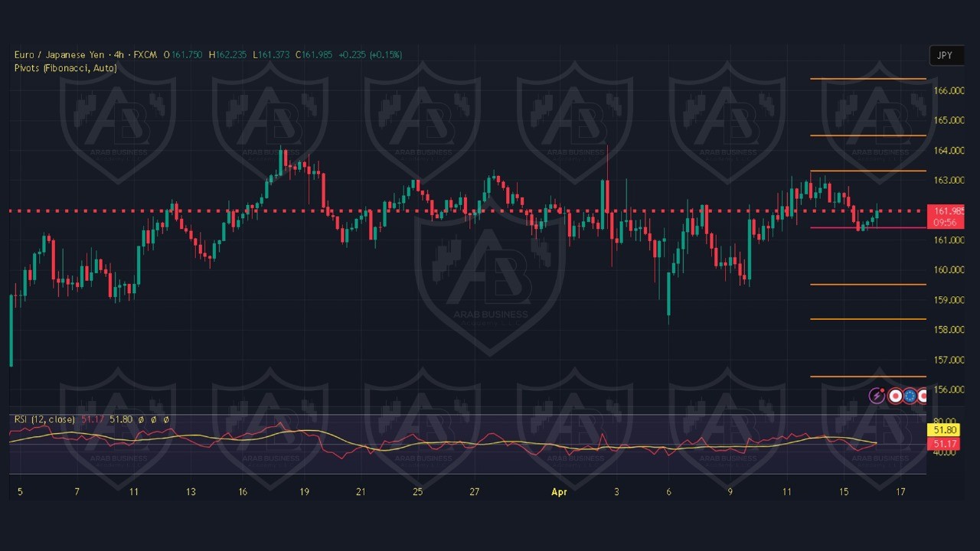The image size is (980, 551).
Task: Click the 166.000 price axis label
Action: click(x=949, y=90)
